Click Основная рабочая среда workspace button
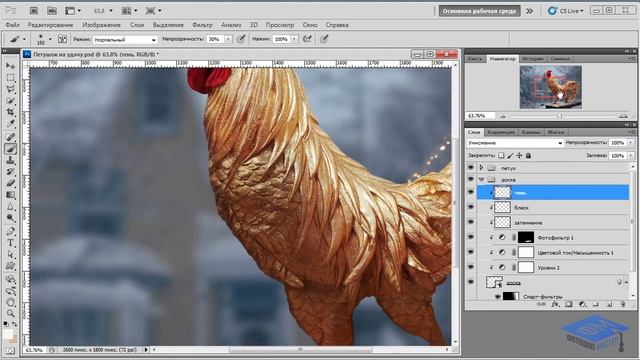640x360 pixels. click(x=479, y=11)
